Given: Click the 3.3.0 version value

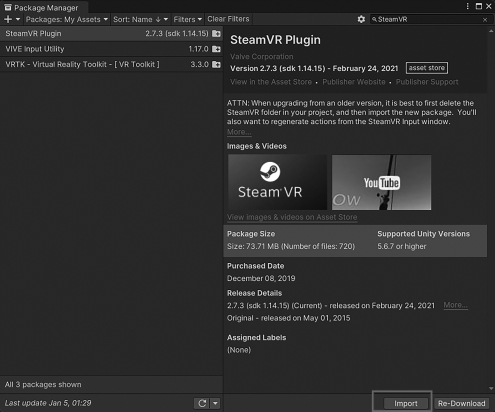Looking at the screenshot, I should pos(199,64).
